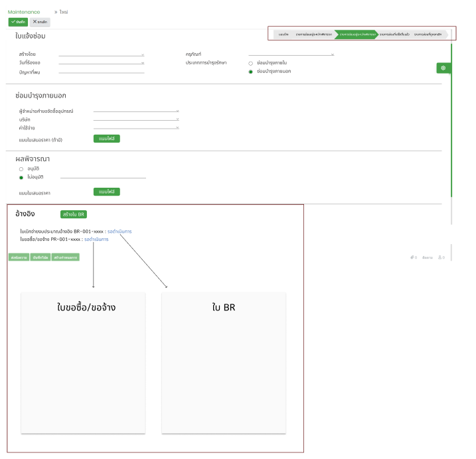
Task: Click the first stage in status bar
Action: (283, 34)
